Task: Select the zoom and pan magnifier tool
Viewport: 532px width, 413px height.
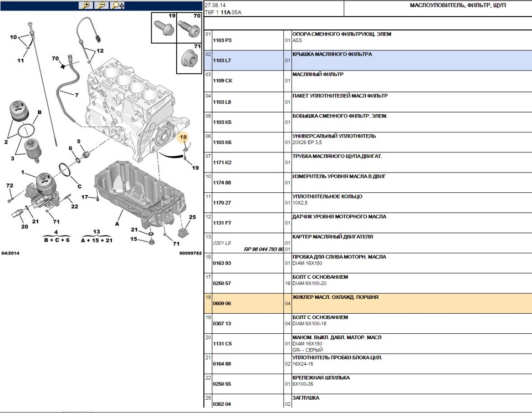Action: [x=117, y=5]
